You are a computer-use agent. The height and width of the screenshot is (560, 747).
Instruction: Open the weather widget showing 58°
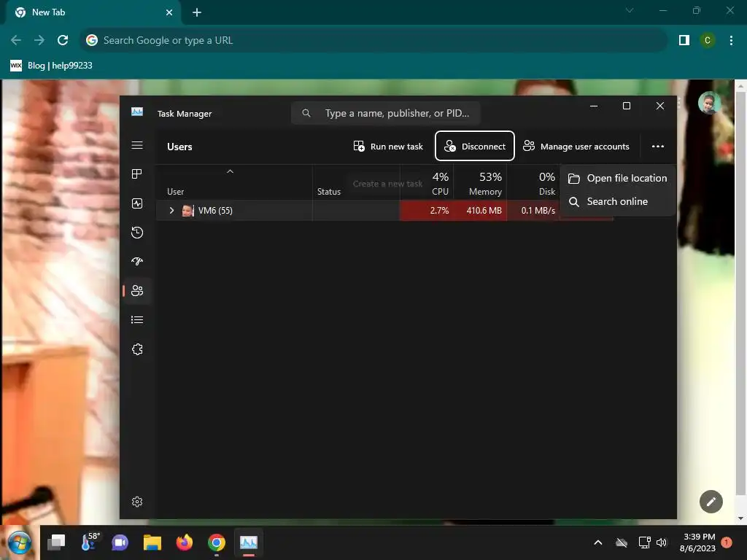[90, 542]
